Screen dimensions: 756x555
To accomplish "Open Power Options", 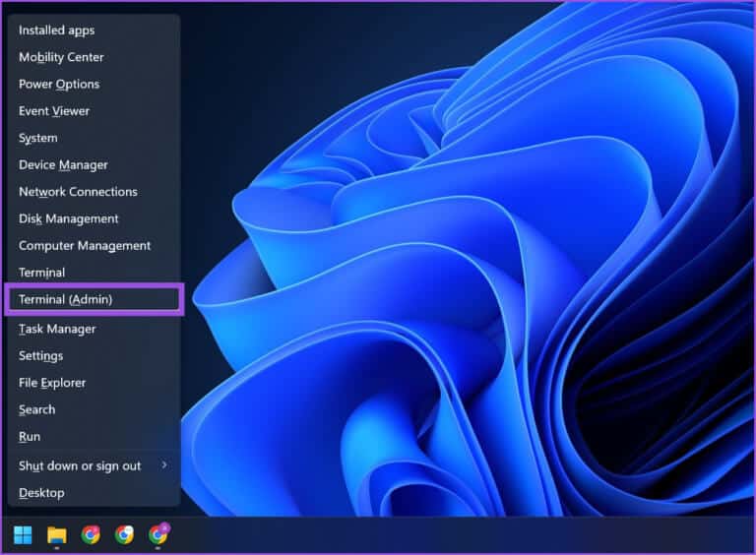I will pyautogui.click(x=94, y=85).
